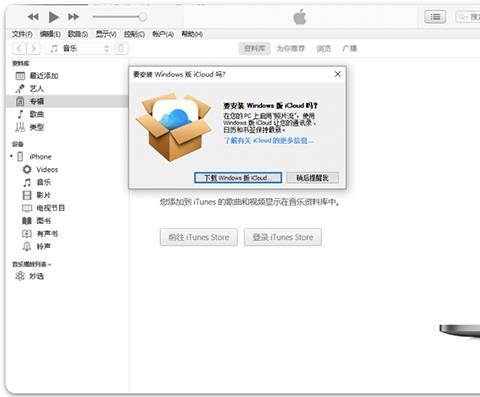
Task: Open 图书 under iPhone
Action: [44, 221]
